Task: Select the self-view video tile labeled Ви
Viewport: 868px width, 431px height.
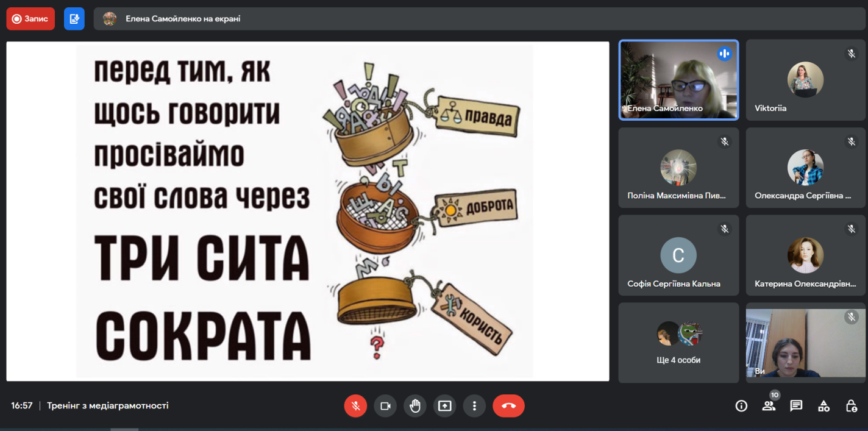Action: point(805,343)
